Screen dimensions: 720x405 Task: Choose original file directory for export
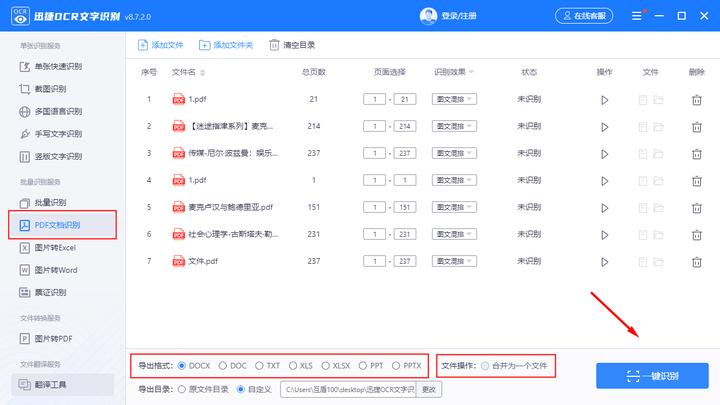(x=182, y=389)
